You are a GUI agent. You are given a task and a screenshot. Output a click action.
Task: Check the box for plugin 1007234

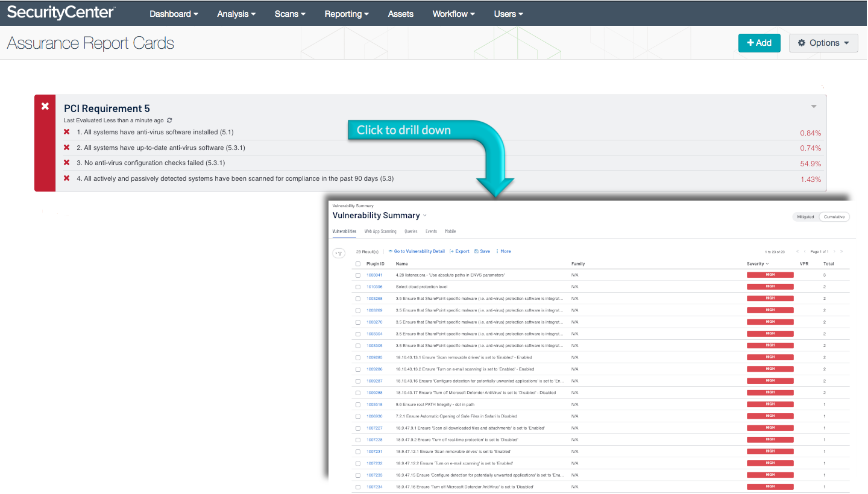(x=358, y=487)
